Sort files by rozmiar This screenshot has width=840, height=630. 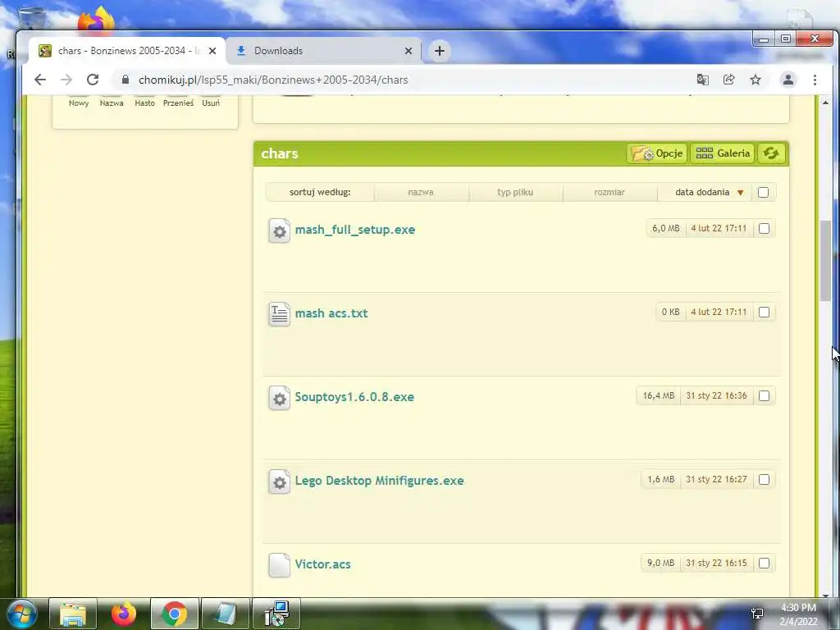pos(609,192)
